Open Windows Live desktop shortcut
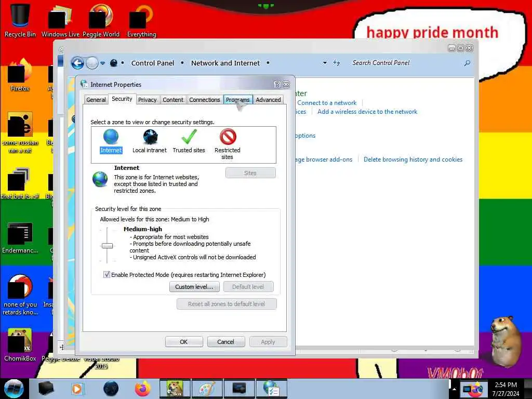The image size is (532, 399). coord(60,20)
